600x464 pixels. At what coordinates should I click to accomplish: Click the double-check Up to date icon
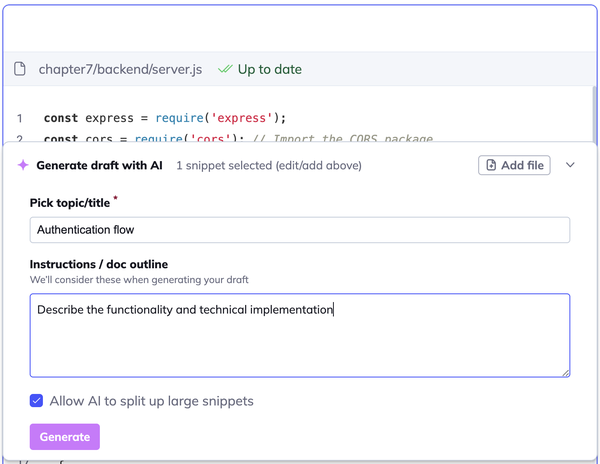click(225, 69)
